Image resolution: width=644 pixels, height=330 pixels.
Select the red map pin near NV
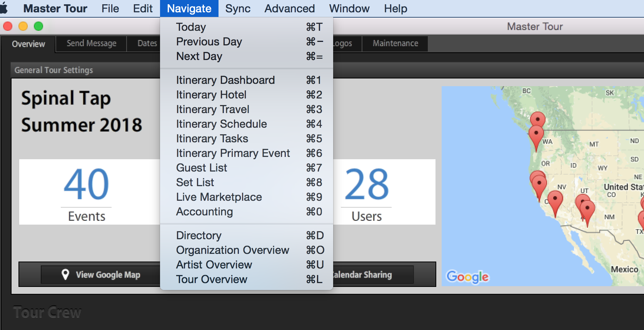click(555, 204)
